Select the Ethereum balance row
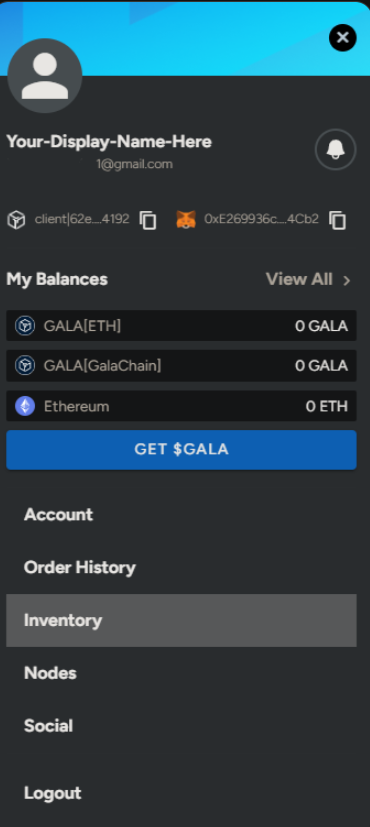The image size is (370, 827). [x=181, y=406]
